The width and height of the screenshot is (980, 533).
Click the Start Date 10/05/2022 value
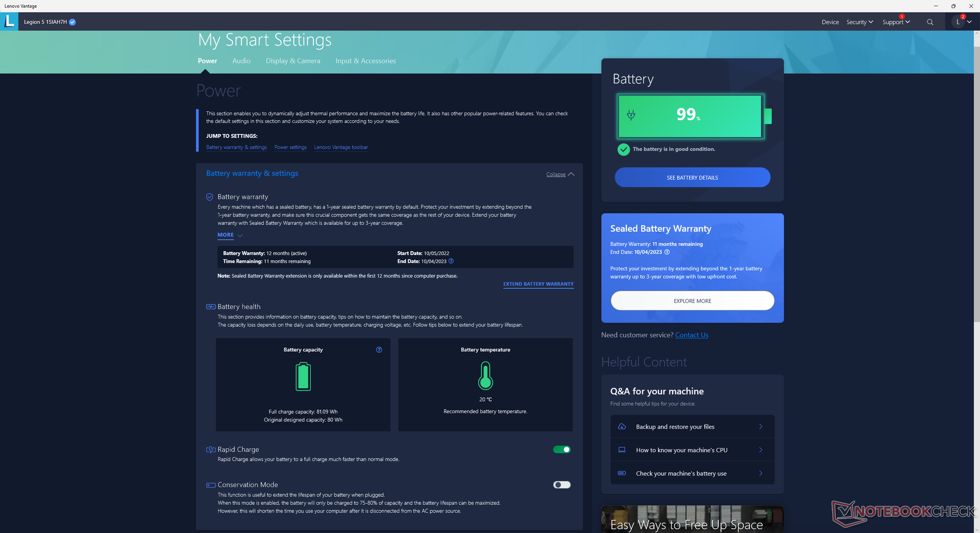[436, 254]
